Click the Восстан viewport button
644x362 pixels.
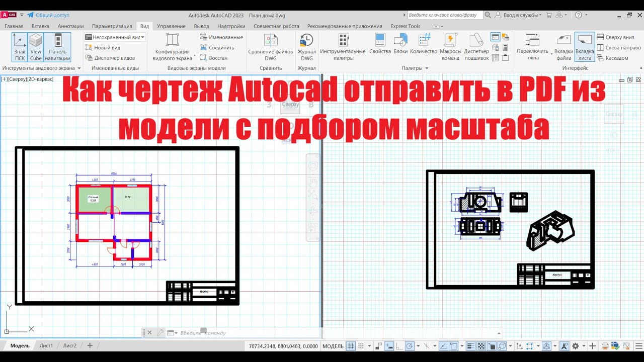(x=214, y=58)
